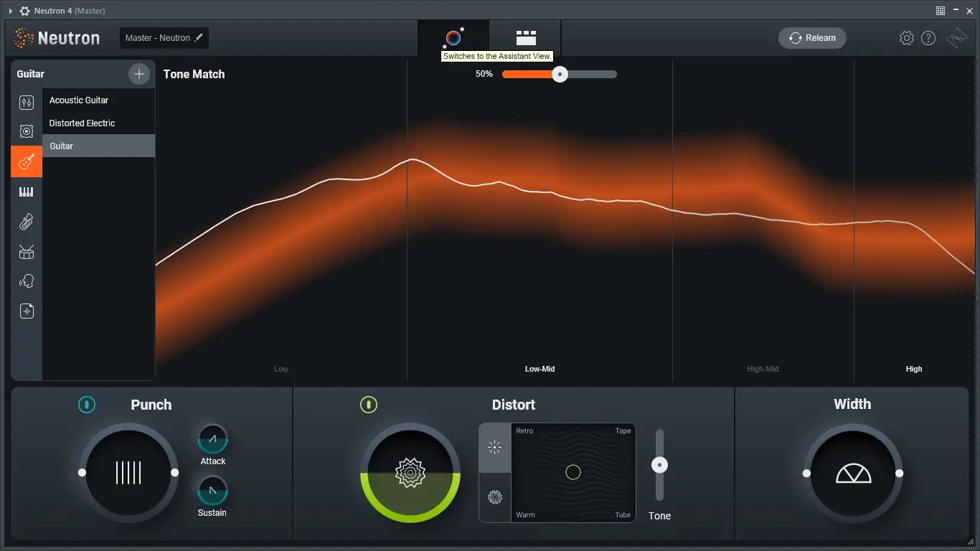The image size is (980, 551).
Task: Click the Width dial left handle
Action: point(806,473)
